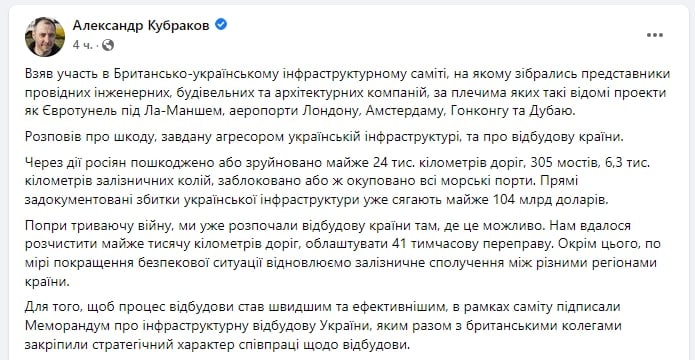Click the word 'Британсько-українському' in the first line
The height and width of the screenshot is (360, 695).
[194, 74]
